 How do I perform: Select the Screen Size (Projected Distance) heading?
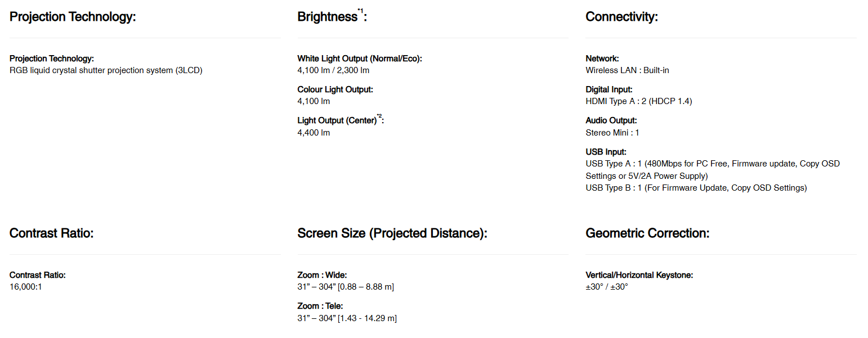[x=392, y=233]
